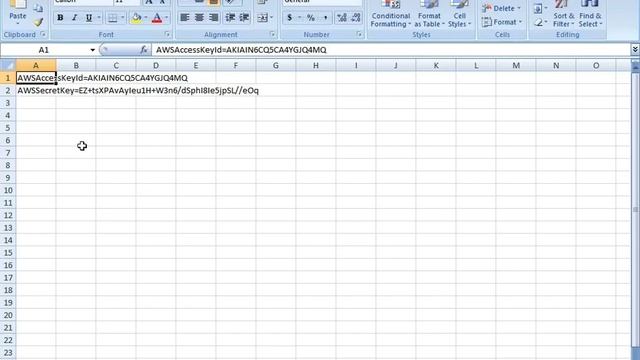Click the Clear eraser icon
640x360 pixels.
[538, 22]
